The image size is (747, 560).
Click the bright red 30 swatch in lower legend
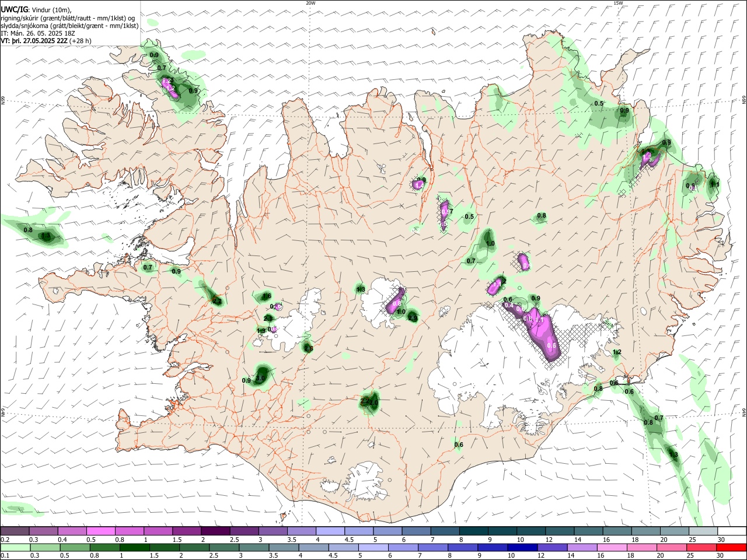click(x=731, y=548)
